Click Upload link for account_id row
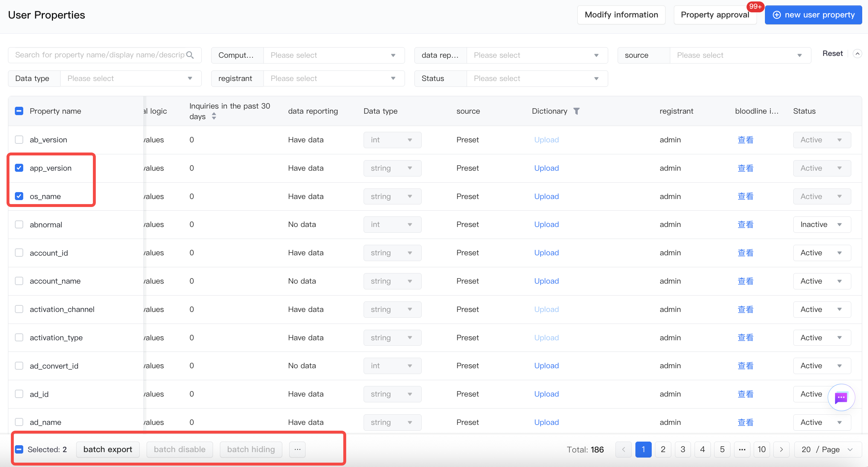Screen dimensions: 868x467 546,253
